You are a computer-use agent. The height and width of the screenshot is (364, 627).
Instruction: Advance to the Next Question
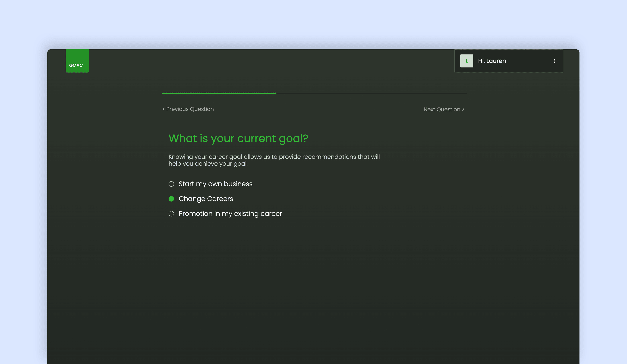click(444, 109)
